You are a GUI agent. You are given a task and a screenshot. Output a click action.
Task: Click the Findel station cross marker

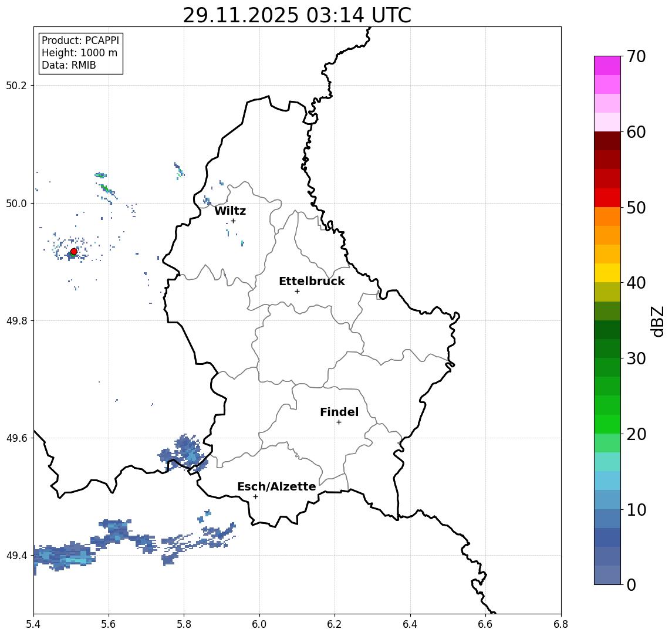pyautogui.click(x=339, y=422)
